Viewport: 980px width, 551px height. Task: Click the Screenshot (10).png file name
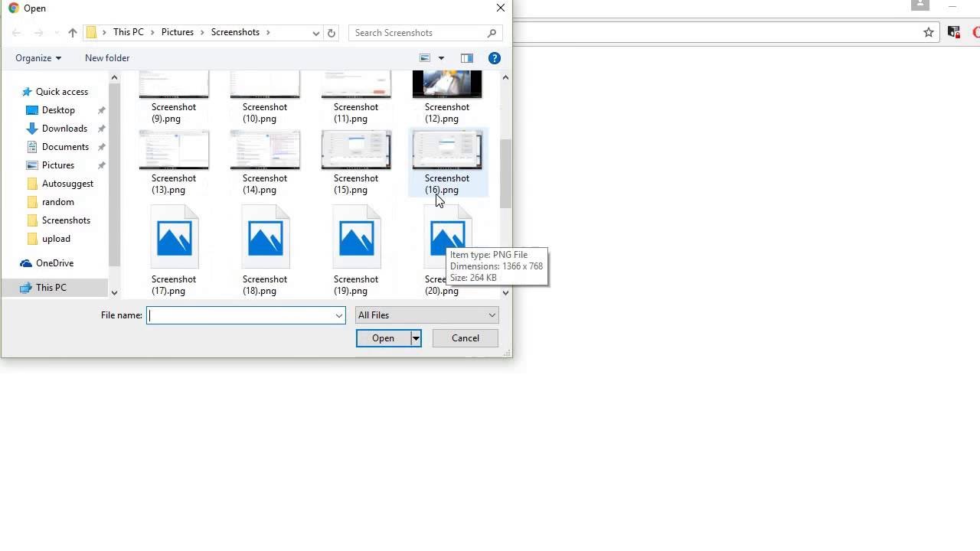(x=265, y=112)
